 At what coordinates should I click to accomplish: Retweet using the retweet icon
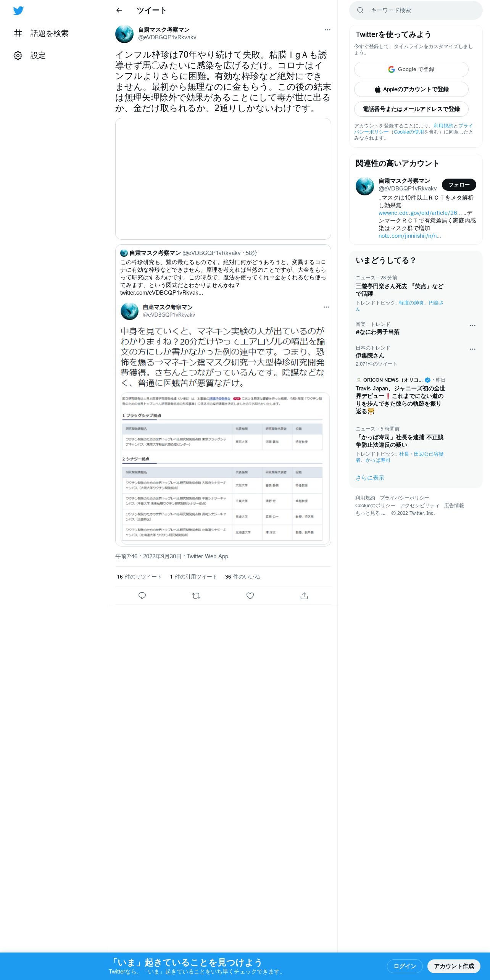tap(196, 596)
